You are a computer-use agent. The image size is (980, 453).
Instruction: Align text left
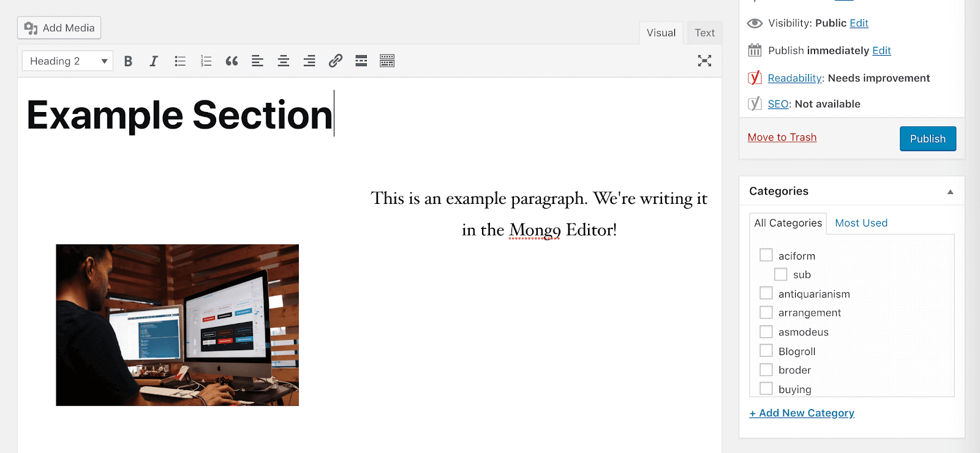point(257,61)
